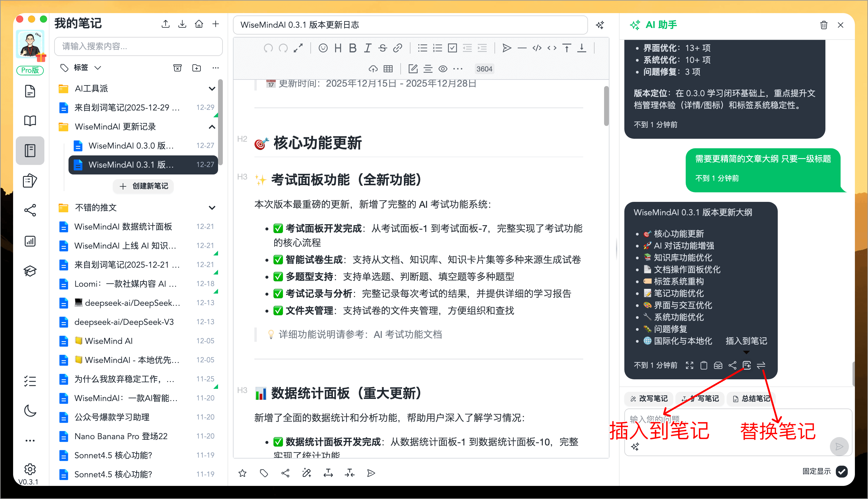
Task: Toggle 固定显示 checkbox in AI assistant panel
Action: coord(842,472)
